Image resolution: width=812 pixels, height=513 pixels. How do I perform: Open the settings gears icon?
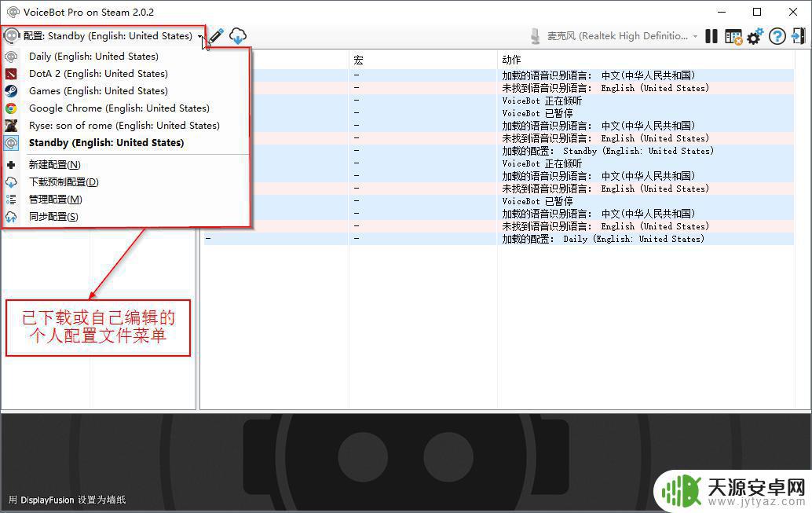755,36
